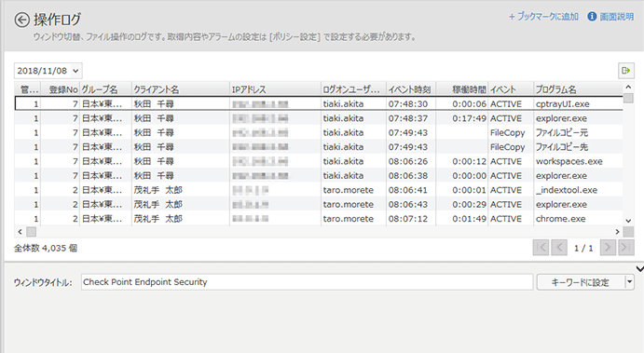Go to the previous page
This screenshot has height=353, width=644.
point(559,248)
